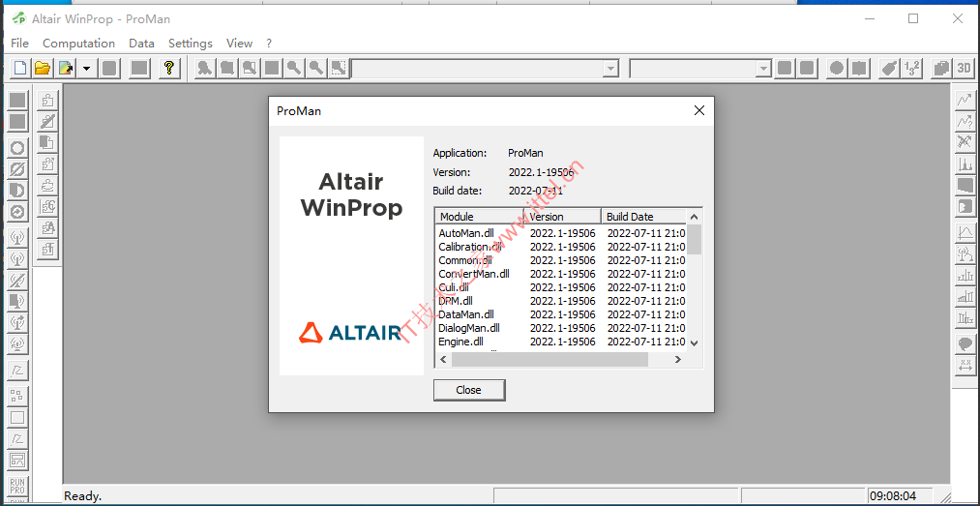Select the slashed circle tool in left toolbar
Image resolution: width=980 pixels, height=506 pixels.
(x=18, y=170)
